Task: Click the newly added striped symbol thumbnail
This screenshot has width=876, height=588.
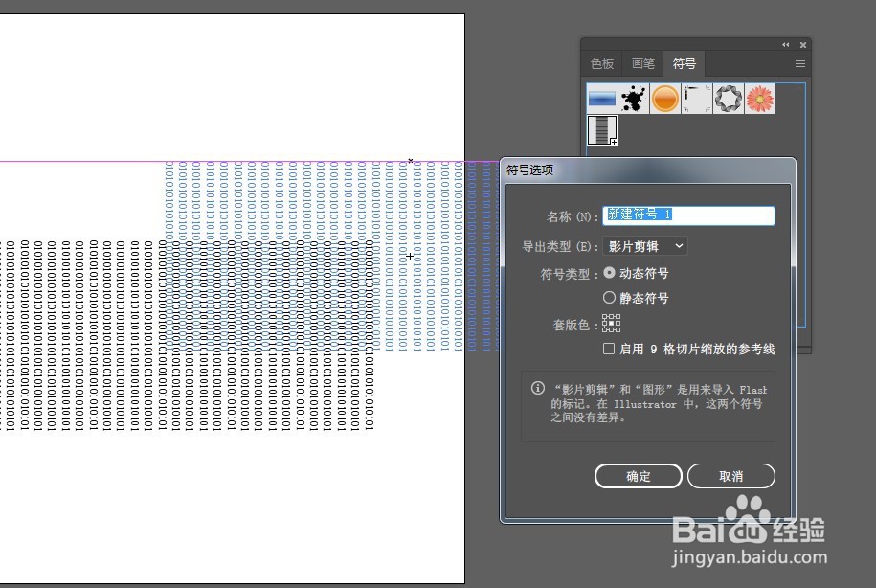Action: pyautogui.click(x=601, y=129)
